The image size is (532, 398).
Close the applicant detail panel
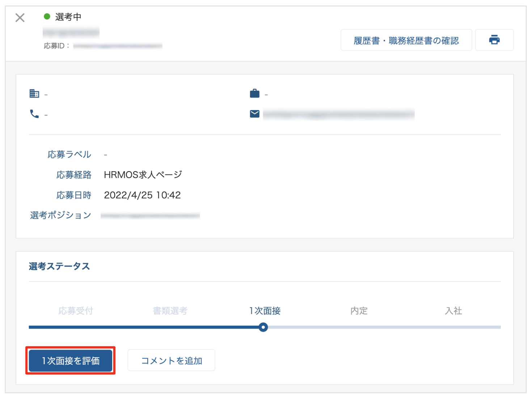click(20, 17)
